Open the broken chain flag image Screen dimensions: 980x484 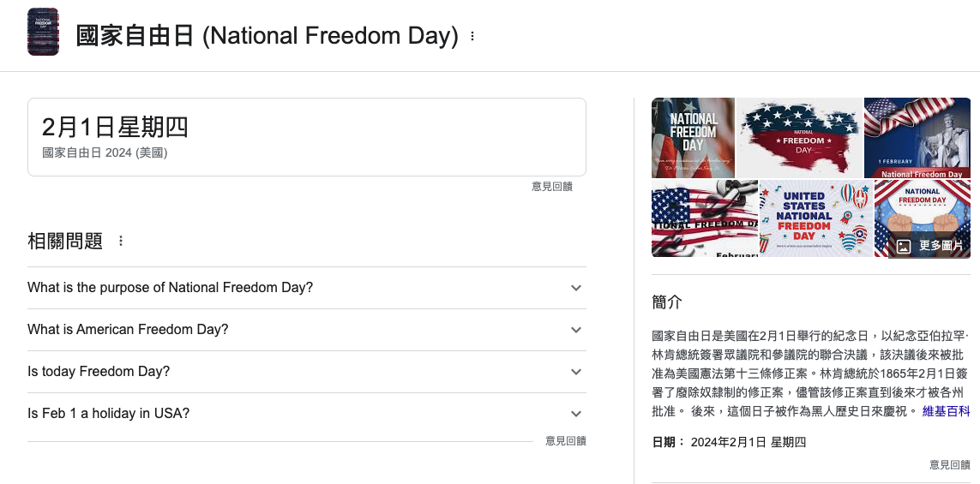click(x=705, y=218)
